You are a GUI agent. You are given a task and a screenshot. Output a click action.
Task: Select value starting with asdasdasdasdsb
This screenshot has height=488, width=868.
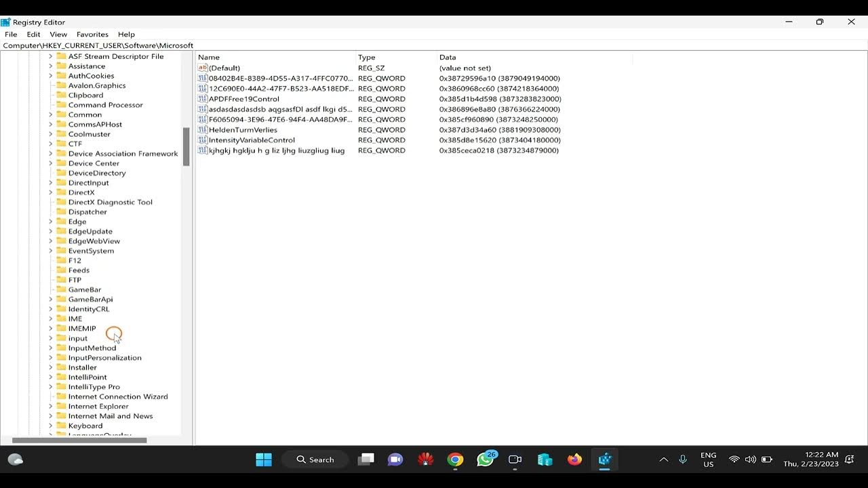pos(280,109)
